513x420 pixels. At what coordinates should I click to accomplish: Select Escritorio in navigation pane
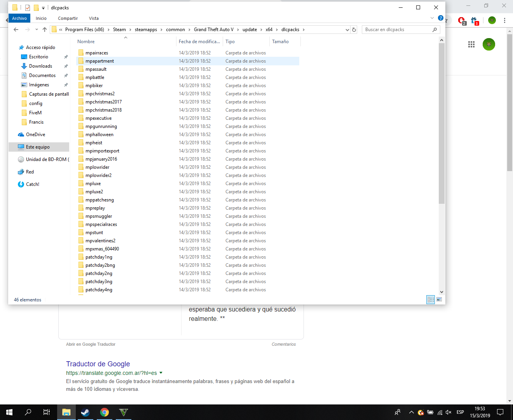(38, 57)
